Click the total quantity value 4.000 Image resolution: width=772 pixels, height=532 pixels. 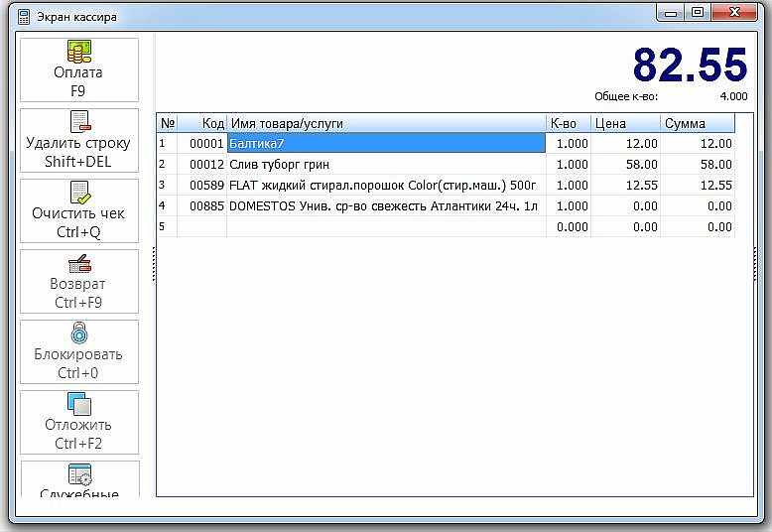coord(733,96)
